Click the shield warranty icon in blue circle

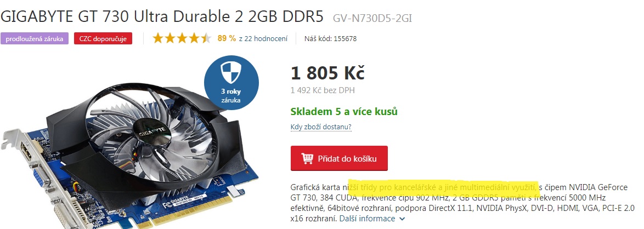(231, 73)
